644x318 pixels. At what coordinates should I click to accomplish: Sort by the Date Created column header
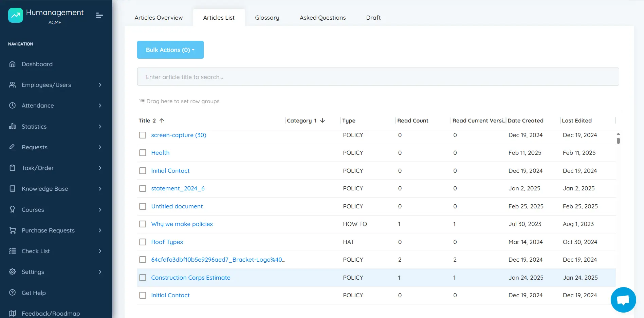point(526,120)
